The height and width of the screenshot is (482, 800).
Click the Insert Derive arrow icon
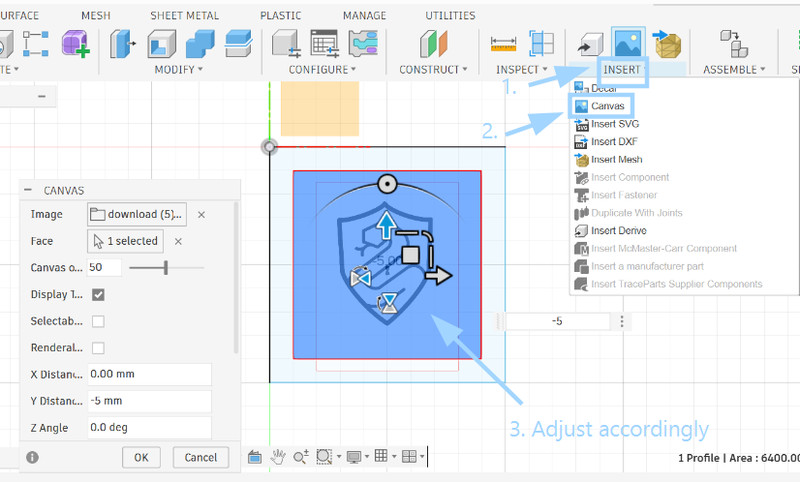[x=590, y=44]
